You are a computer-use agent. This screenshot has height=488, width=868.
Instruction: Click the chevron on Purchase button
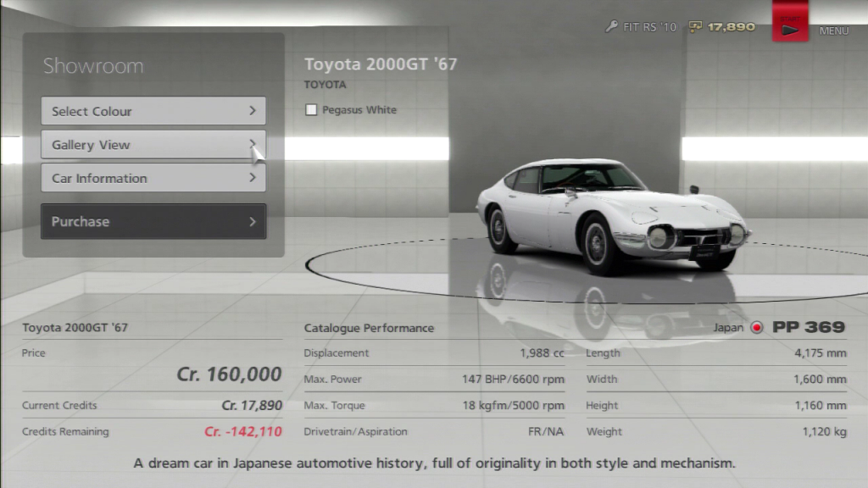tap(253, 221)
